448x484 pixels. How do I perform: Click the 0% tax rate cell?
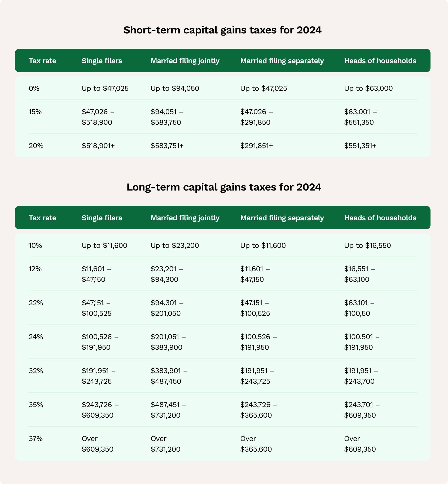[x=34, y=88]
